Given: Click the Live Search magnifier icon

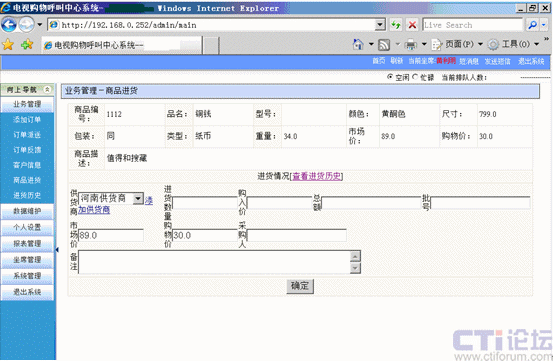Looking at the screenshot, I should 533,25.
